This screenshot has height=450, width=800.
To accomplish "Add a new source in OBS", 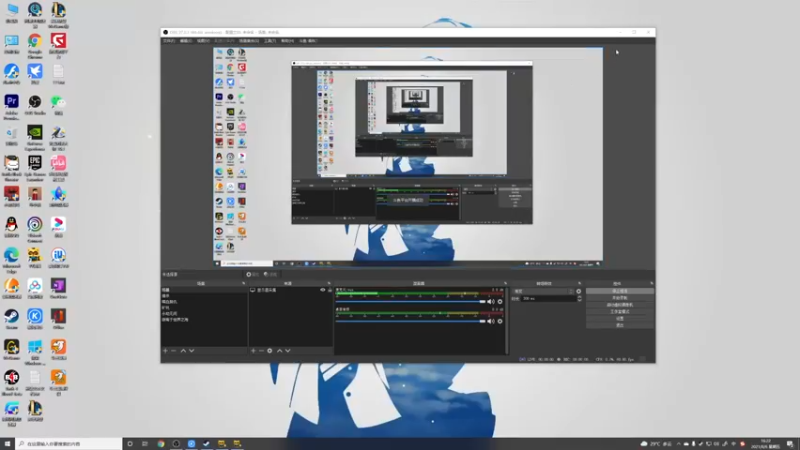I will [253, 351].
